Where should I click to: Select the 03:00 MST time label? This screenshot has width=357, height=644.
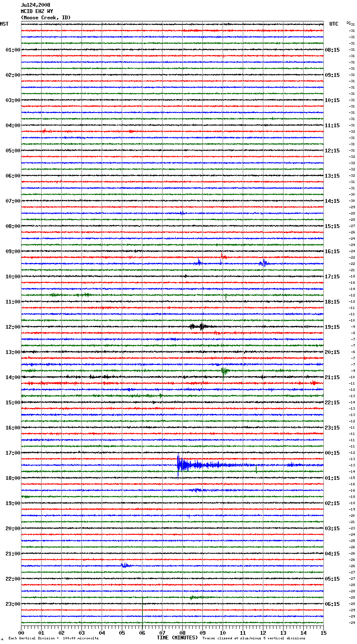point(13,100)
